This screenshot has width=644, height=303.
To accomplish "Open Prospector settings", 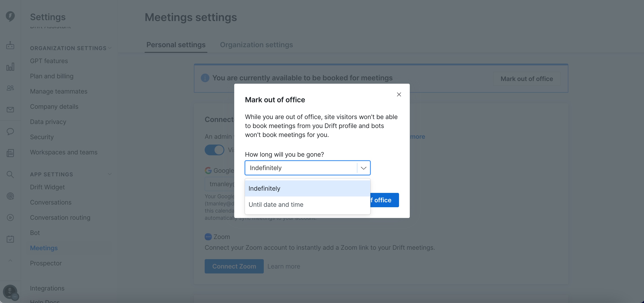I will (46, 263).
